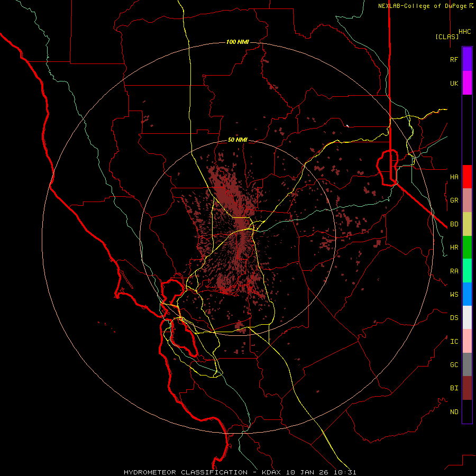
Task: Click the HA legend label
Action: (454, 177)
